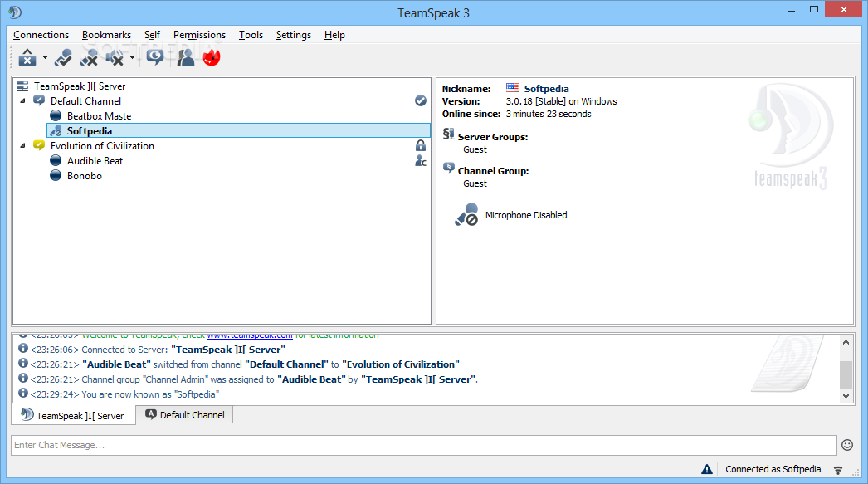This screenshot has height=484, width=868.
Task: Open the emoticon picker smiley icon
Action: tap(847, 445)
